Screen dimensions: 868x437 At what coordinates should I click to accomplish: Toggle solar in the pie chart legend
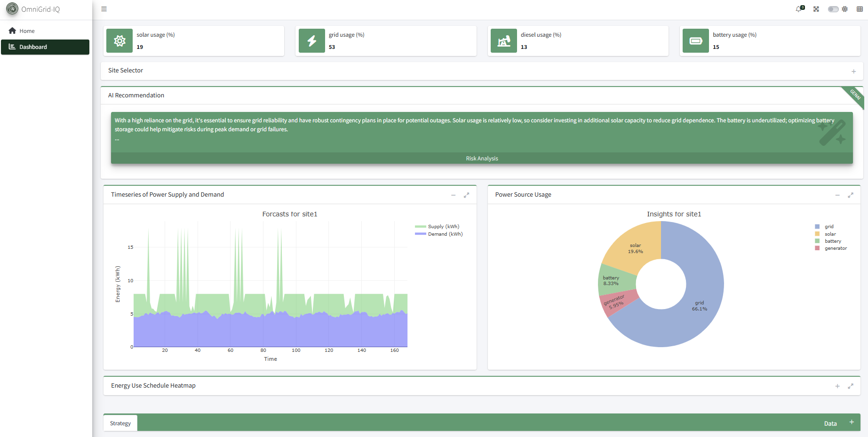(826, 234)
